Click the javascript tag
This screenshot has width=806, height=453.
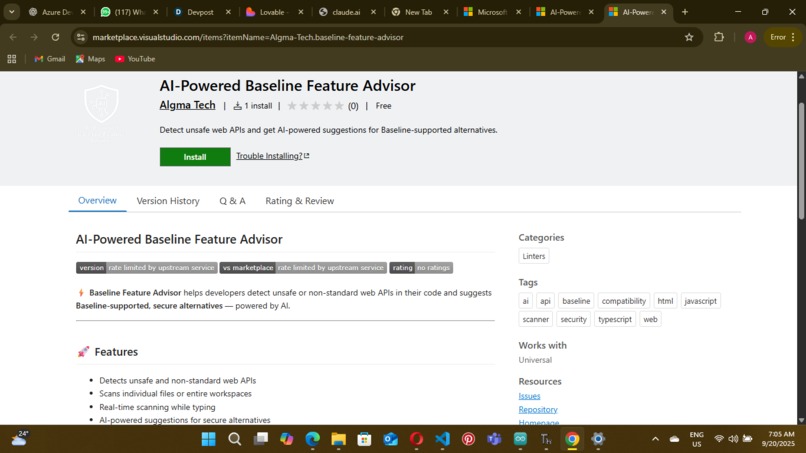coord(700,301)
